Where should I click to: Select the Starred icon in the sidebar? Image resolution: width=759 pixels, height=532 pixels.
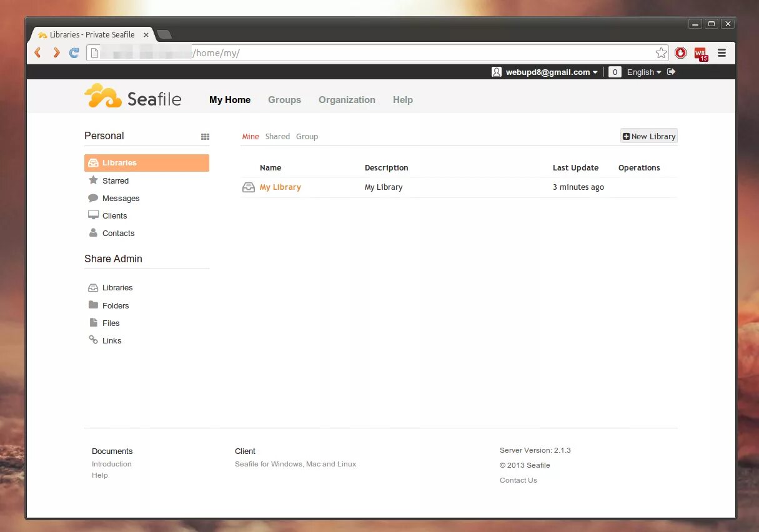[x=92, y=180]
